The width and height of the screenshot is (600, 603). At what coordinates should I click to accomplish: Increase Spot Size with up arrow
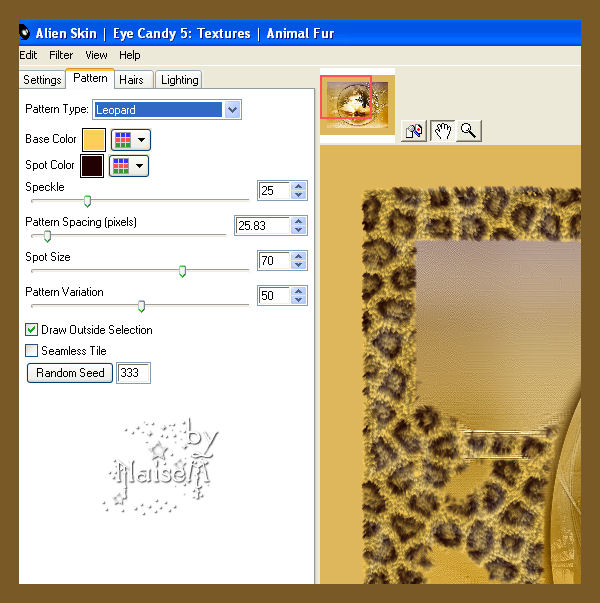[x=299, y=256]
